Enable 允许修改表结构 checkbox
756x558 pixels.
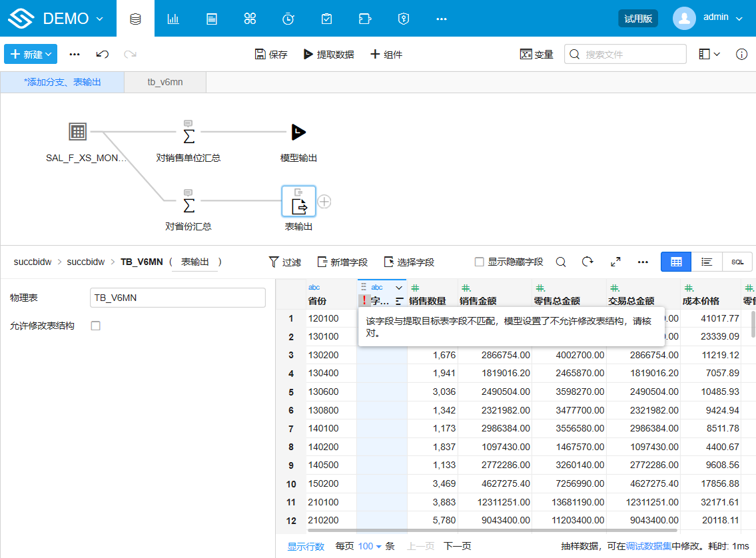[x=95, y=326]
